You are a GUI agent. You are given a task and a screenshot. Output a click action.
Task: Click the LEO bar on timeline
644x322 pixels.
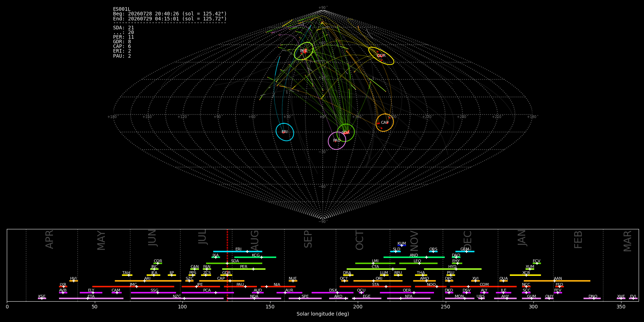pyautogui.click(x=418, y=263)
